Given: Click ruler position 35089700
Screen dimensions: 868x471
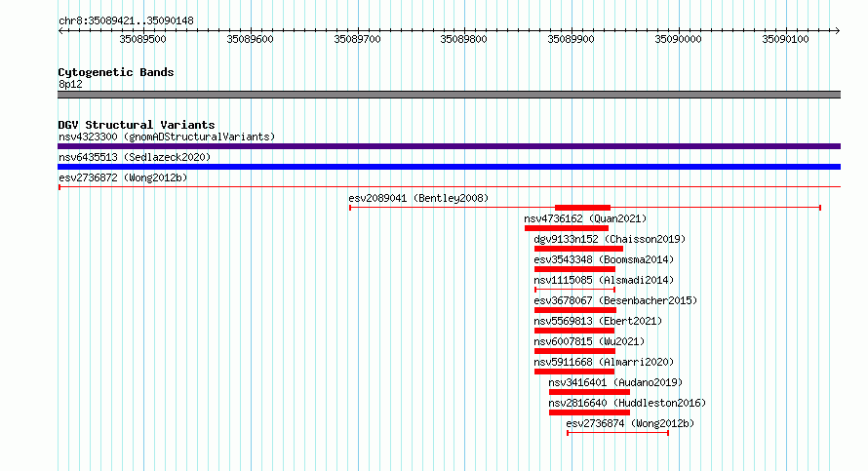Looking at the screenshot, I should (358, 39).
